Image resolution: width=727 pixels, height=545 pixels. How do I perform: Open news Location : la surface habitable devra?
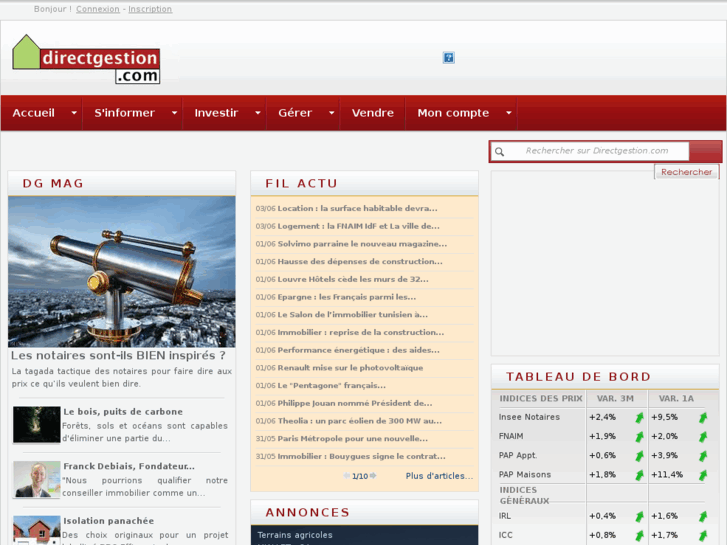357,208
